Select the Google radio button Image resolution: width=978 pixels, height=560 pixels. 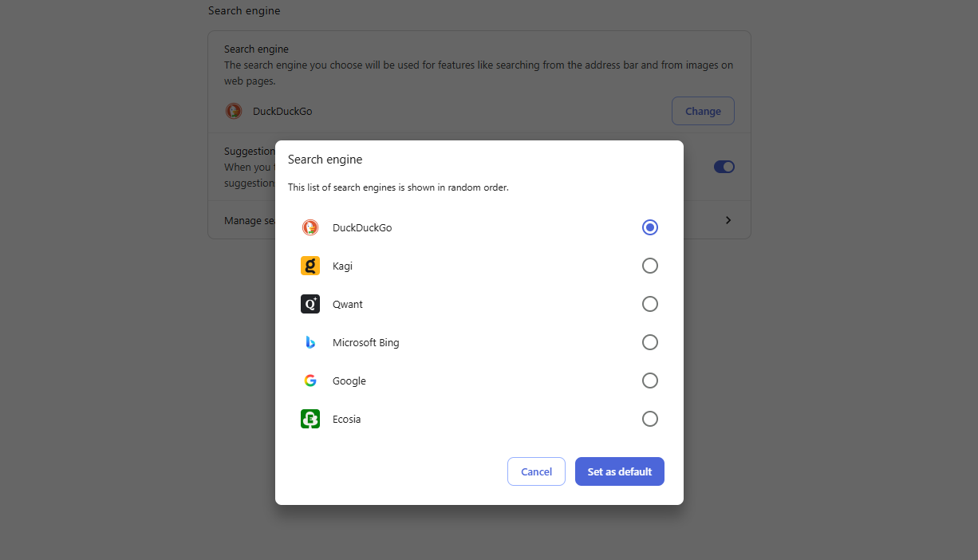tap(650, 381)
